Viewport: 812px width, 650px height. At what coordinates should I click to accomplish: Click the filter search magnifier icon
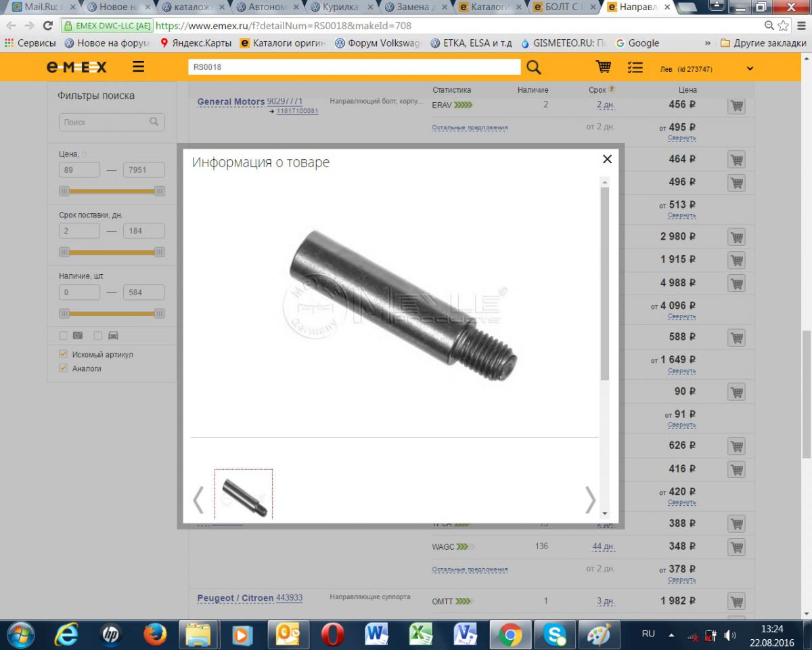[154, 122]
